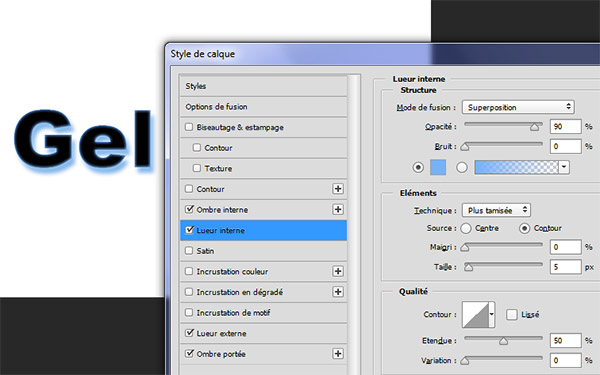Click the blue-to-transparent gradient preview

pyautogui.click(x=516, y=167)
